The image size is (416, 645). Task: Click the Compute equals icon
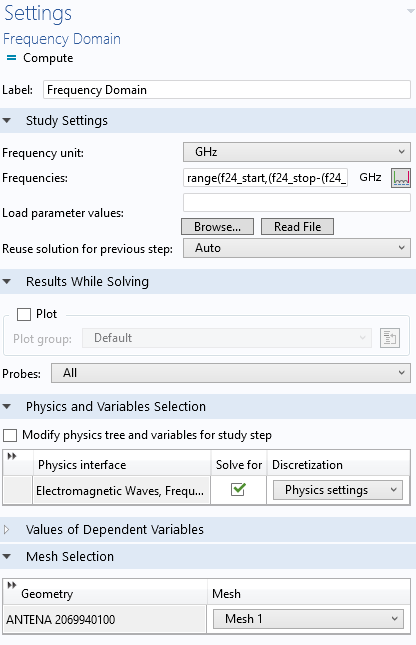click(12, 58)
